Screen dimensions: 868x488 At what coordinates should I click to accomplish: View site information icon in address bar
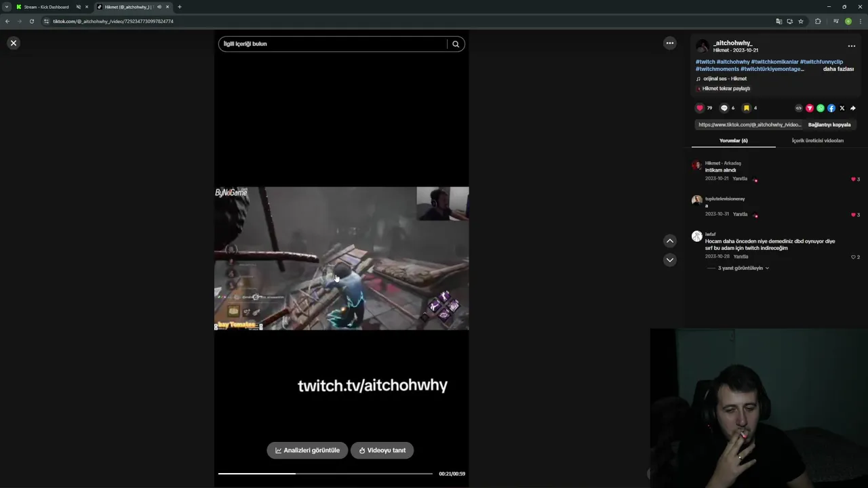46,21
